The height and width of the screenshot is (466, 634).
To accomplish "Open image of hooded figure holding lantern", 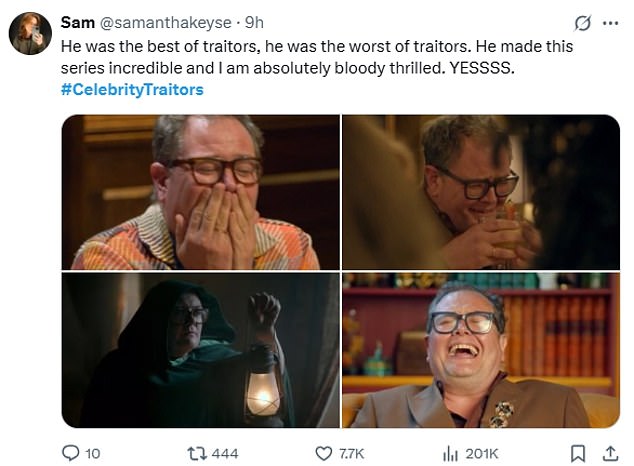I will 201,350.
